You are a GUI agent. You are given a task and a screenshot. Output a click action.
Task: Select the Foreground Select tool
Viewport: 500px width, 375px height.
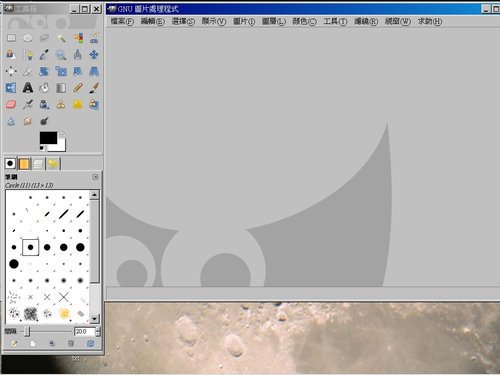(11, 55)
